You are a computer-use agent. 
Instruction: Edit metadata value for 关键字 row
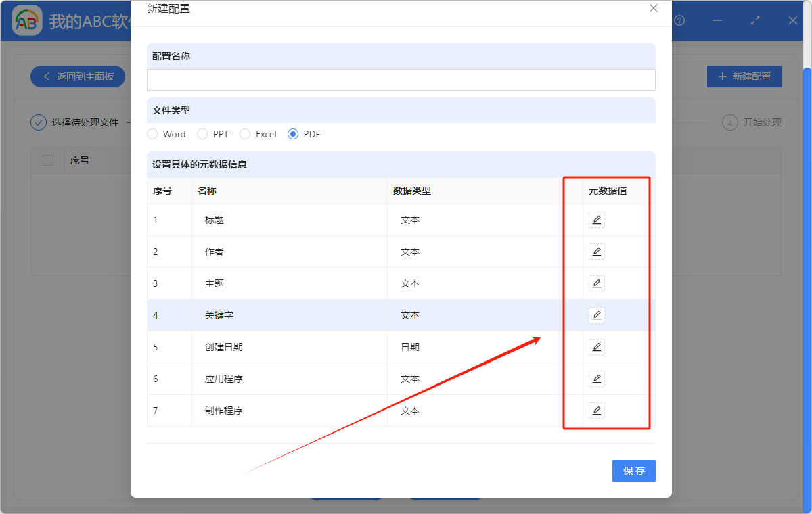596,315
